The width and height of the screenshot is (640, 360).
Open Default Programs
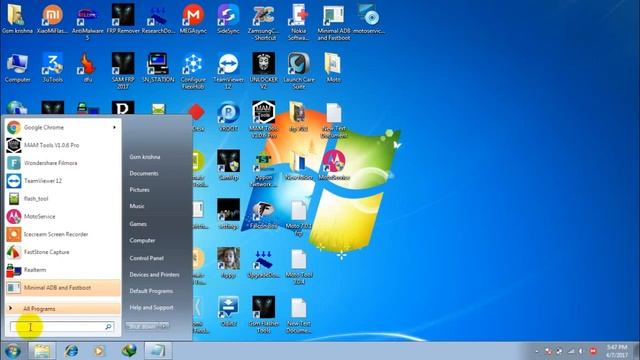(151, 291)
